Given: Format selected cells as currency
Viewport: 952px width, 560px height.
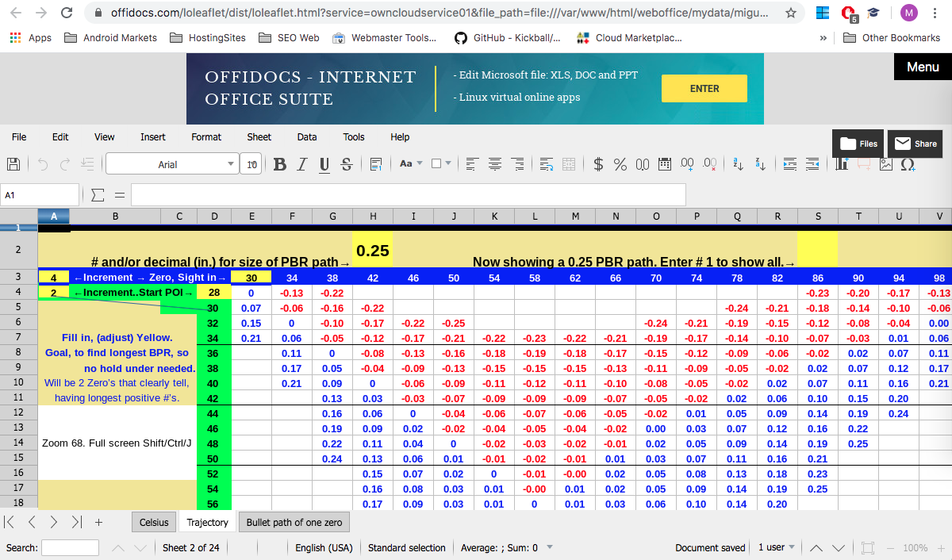Looking at the screenshot, I should coord(597,164).
